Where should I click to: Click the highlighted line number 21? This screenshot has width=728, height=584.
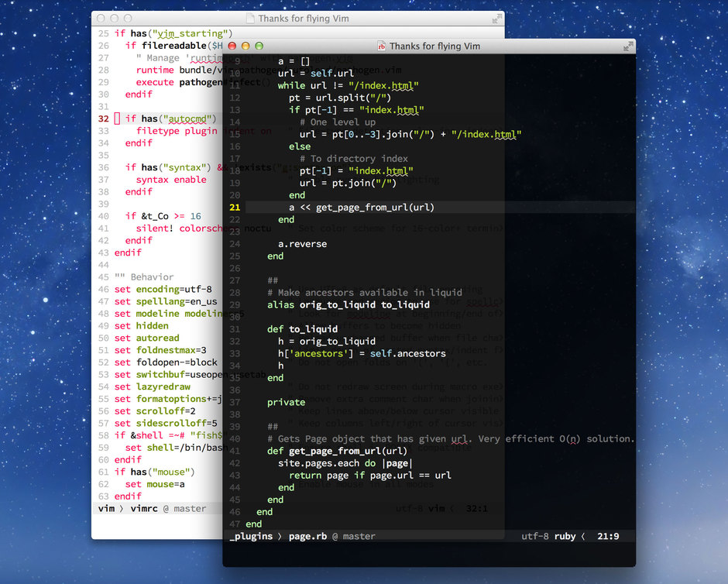235,208
